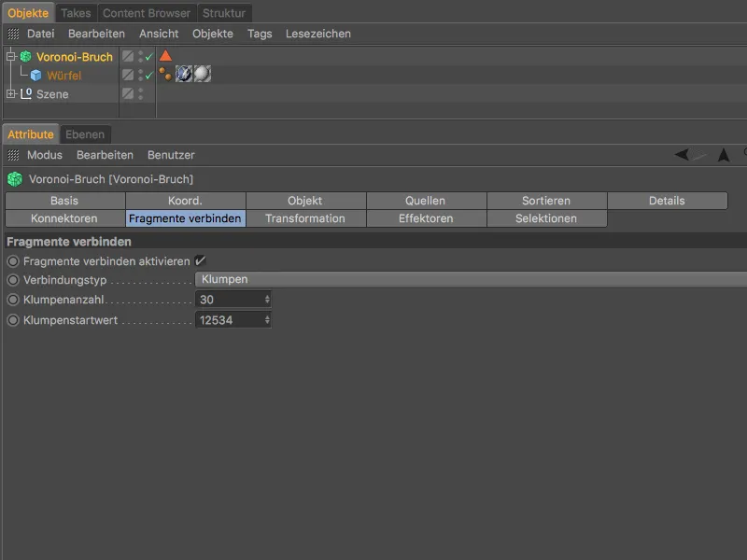The image size is (747, 560).
Task: Open the Basis settings tab
Action: pos(64,201)
